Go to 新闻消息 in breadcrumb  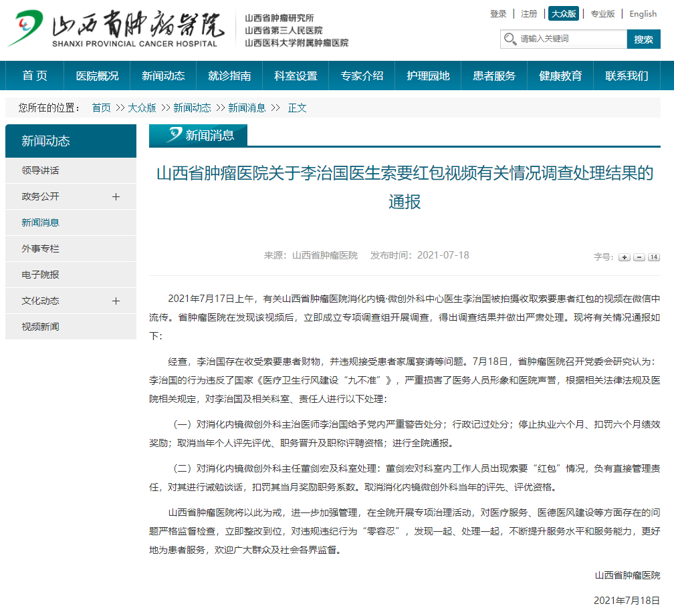(x=247, y=108)
